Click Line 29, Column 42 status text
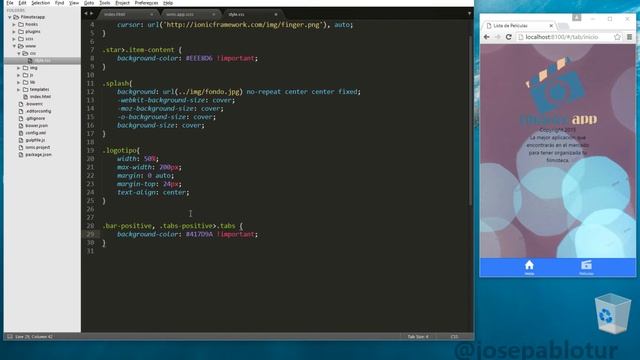640x360 pixels. (34, 337)
